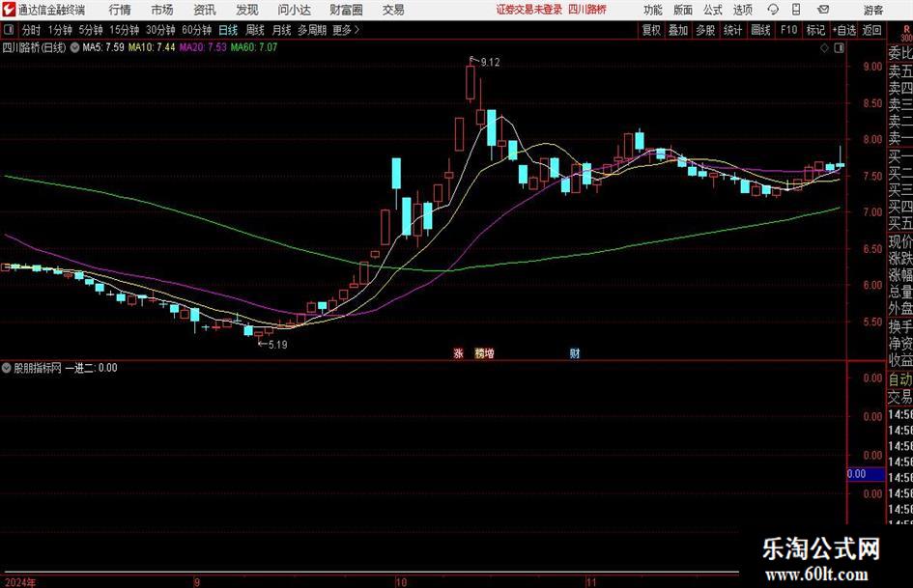The height and width of the screenshot is (588, 913).
Task: Click the blue 0.00 value box
Action: 866,474
